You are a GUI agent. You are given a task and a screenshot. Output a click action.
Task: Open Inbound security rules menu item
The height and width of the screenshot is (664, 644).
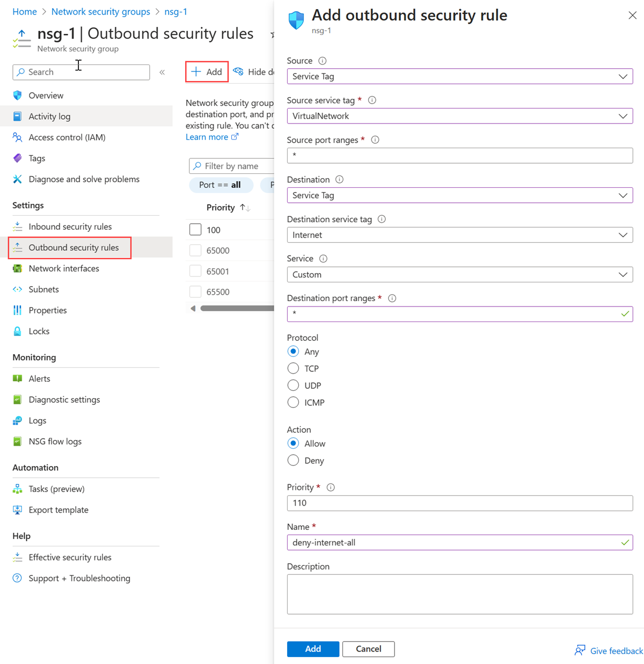click(x=70, y=227)
